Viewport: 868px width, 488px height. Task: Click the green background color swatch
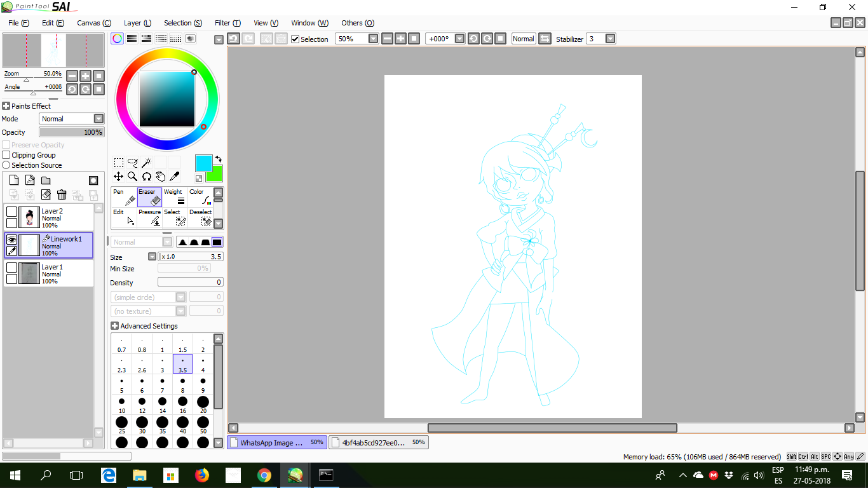tap(216, 175)
